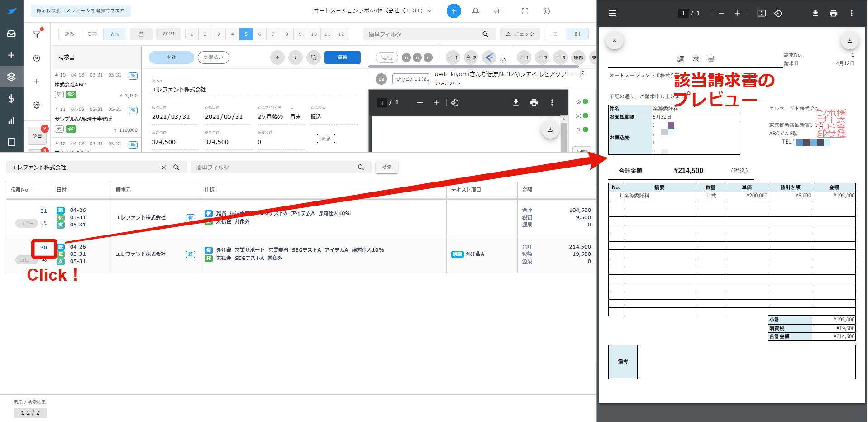Image resolution: width=868 pixels, height=422 pixels.
Task: Open the bar chart reports icon
Action: click(11, 120)
